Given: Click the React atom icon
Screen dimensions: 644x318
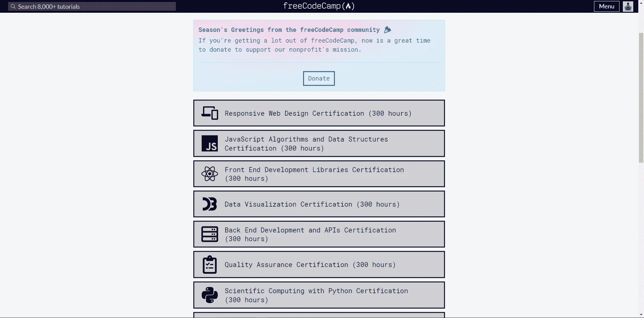Looking at the screenshot, I should click(x=210, y=174).
